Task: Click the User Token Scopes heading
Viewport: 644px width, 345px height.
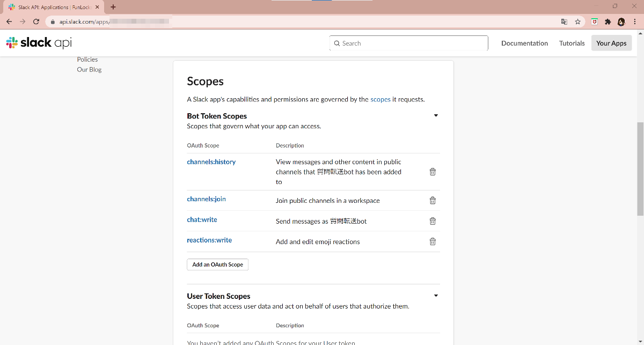Action: tap(218, 296)
